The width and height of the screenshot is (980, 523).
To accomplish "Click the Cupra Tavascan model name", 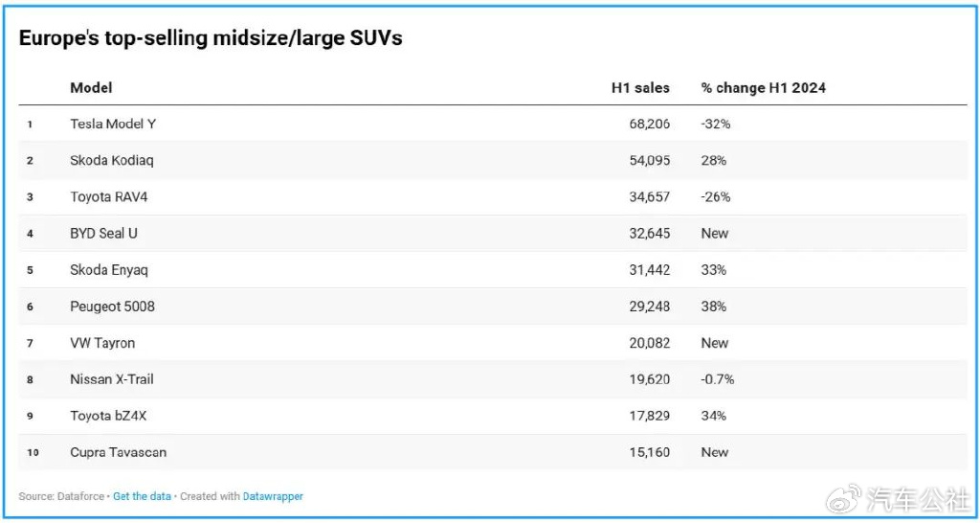I will coord(119,452).
